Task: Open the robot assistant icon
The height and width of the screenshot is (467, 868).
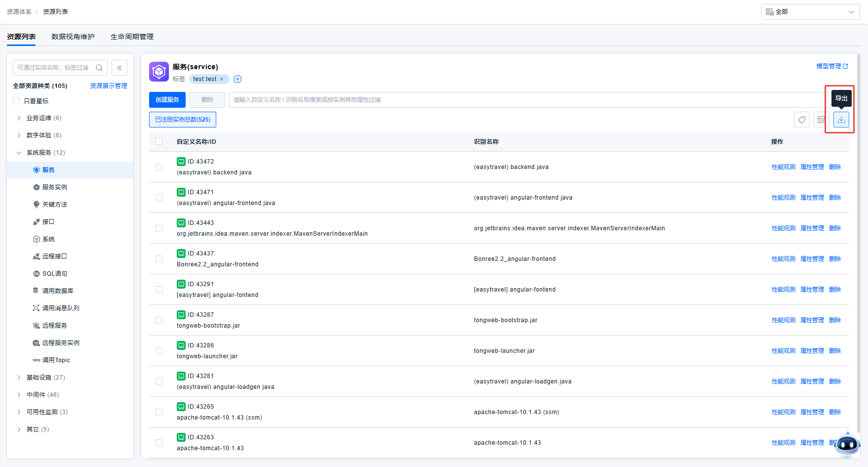Action: click(847, 444)
